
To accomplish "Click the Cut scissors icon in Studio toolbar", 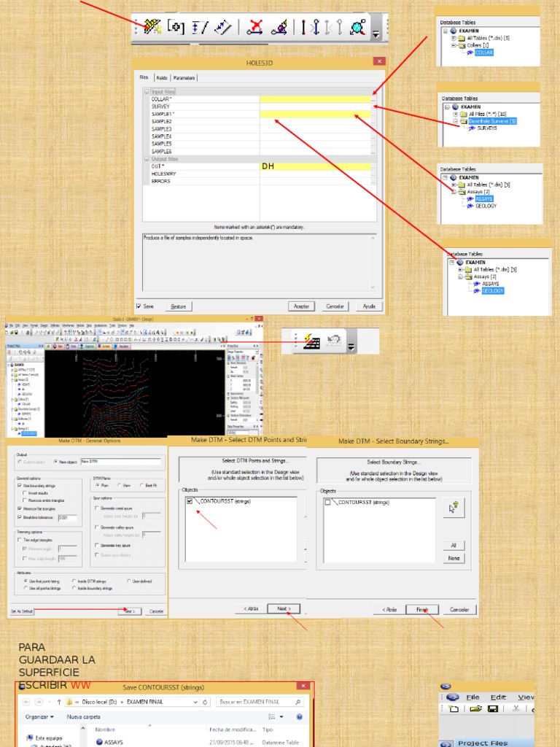I will [x=516, y=709].
